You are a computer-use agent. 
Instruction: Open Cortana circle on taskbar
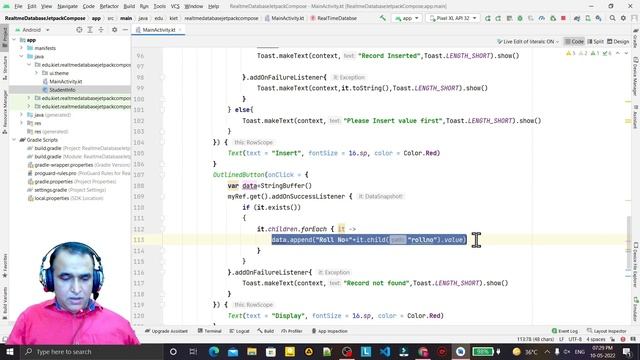[x=173, y=351]
